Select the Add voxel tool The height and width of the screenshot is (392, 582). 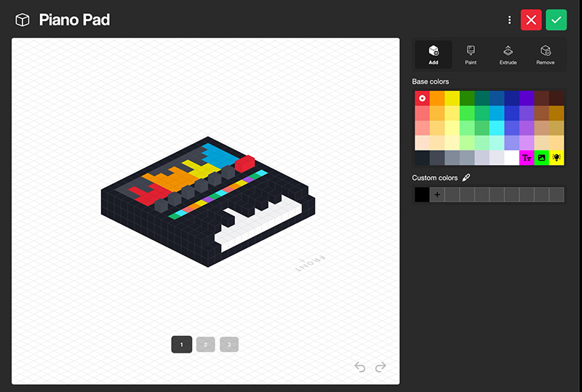(433, 55)
